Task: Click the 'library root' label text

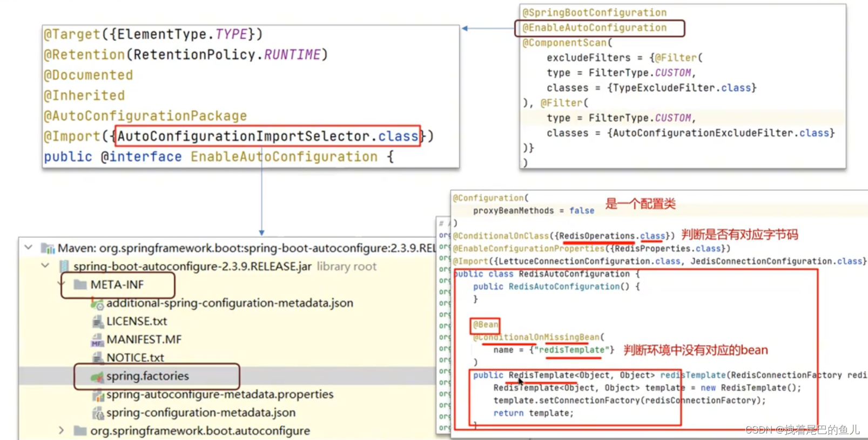Action: click(346, 266)
